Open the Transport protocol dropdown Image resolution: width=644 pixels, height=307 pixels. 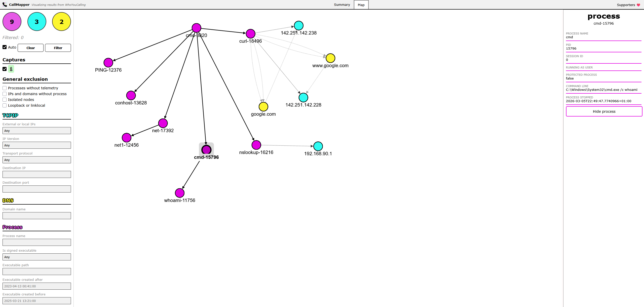36,160
